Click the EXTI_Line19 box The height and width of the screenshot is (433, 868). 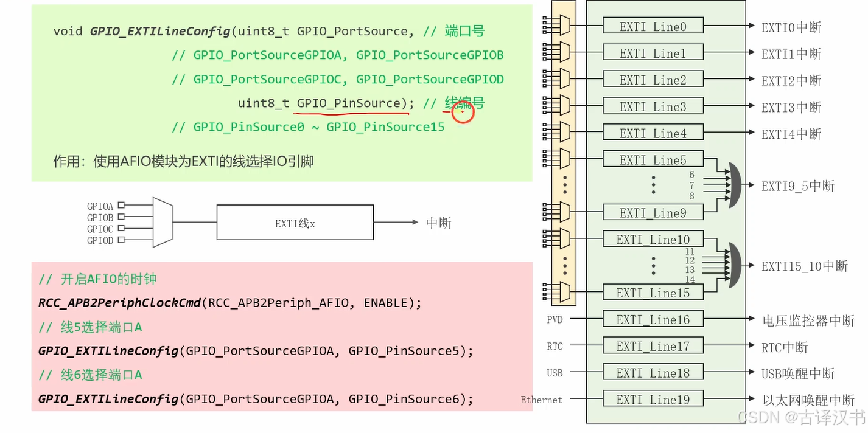[x=653, y=399]
